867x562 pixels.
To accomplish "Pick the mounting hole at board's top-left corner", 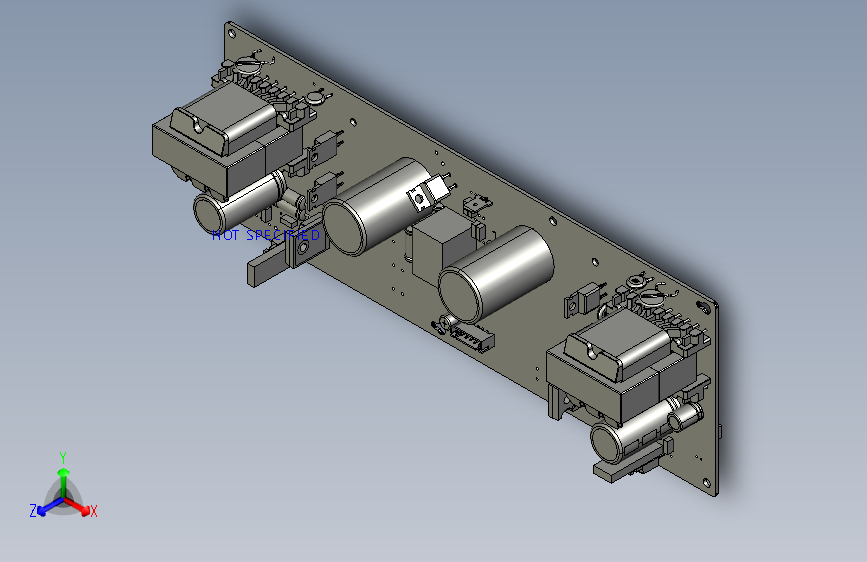I will click(232, 34).
